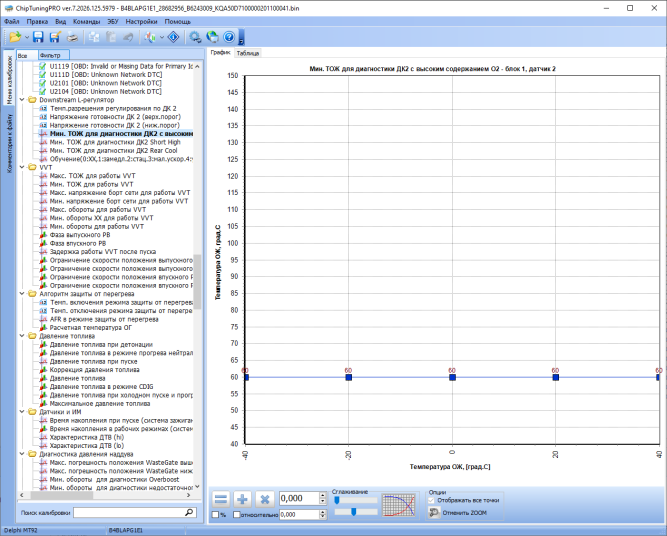Click the icon of Темп.разрешения регулирования по ДК 2
Screen dimensions: 667x536
[43, 108]
